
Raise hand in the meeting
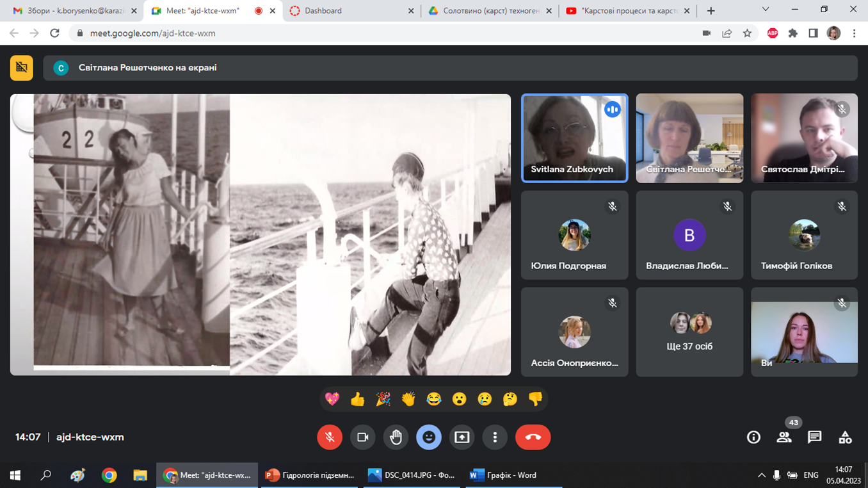pos(396,437)
